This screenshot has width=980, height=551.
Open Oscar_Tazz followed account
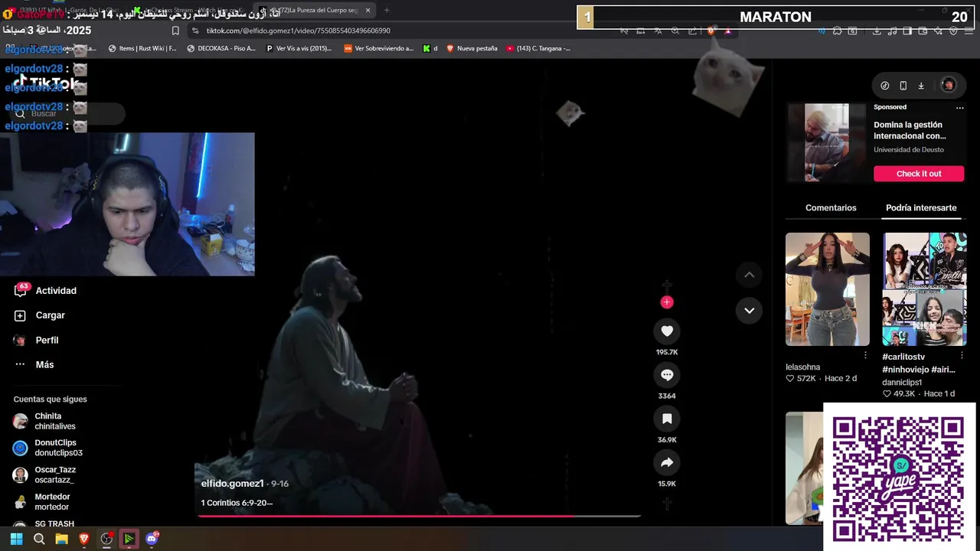46,474
